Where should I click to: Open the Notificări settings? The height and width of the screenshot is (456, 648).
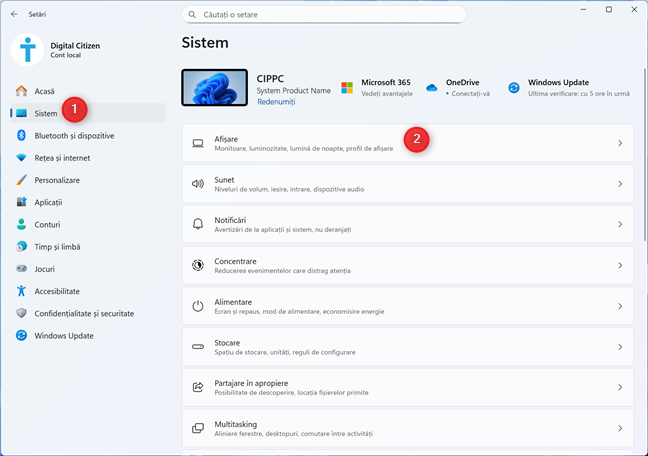(x=408, y=225)
